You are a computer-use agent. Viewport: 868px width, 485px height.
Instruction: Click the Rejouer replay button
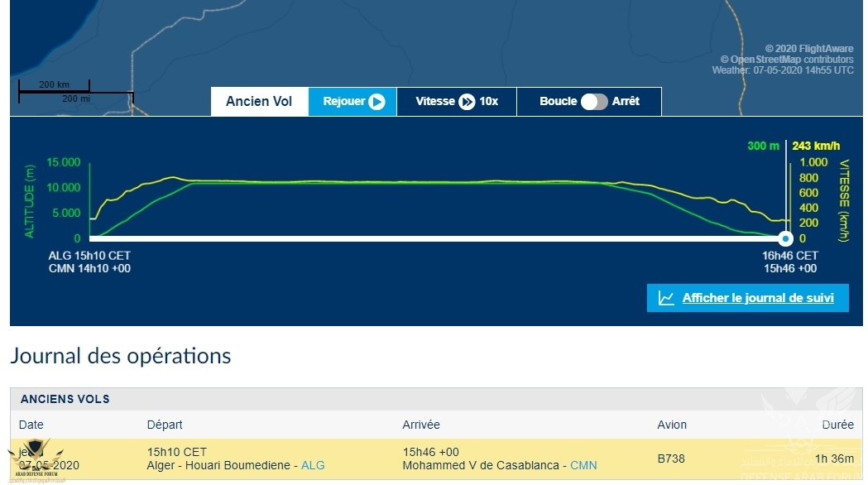tap(352, 101)
